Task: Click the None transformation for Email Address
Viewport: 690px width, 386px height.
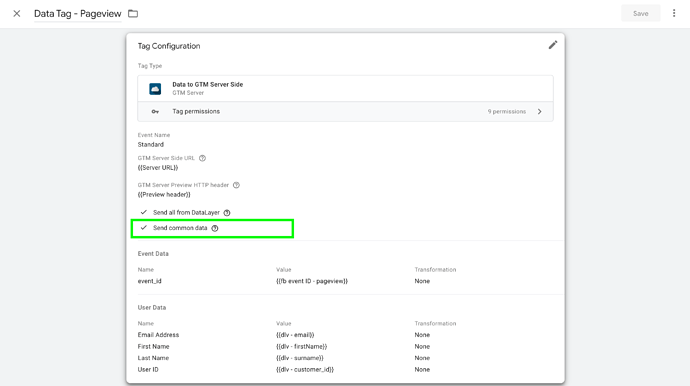Action: coord(422,335)
